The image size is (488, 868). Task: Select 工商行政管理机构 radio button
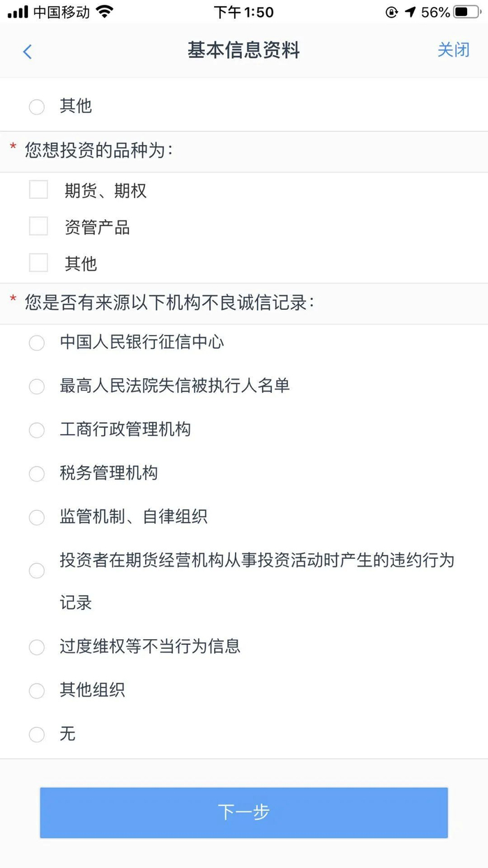[x=37, y=431]
